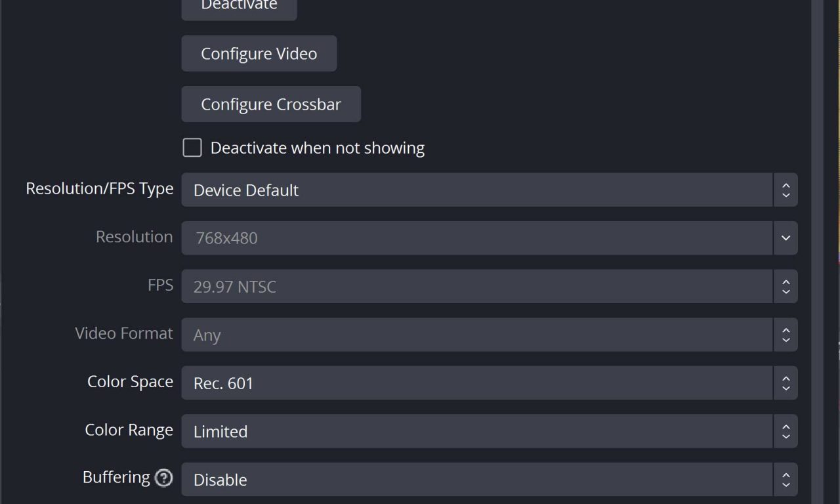Open the Color Range Limited dropdown
The image size is (840, 504).
point(476,431)
